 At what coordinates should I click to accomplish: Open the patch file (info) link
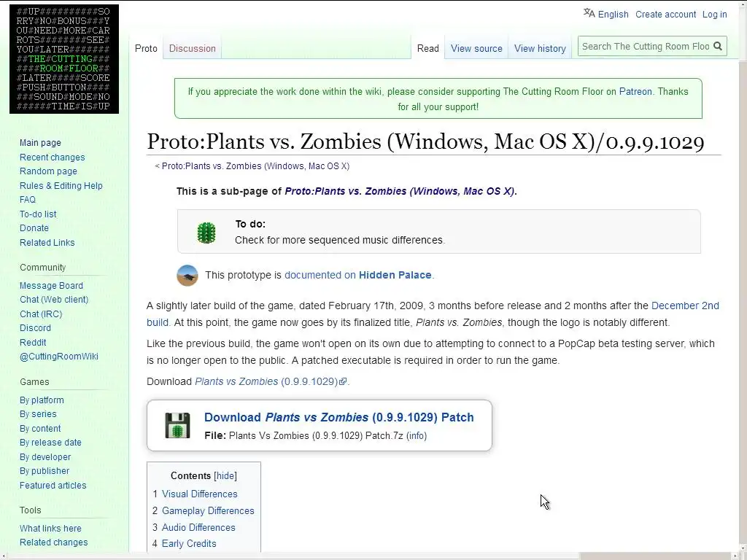coord(417,436)
